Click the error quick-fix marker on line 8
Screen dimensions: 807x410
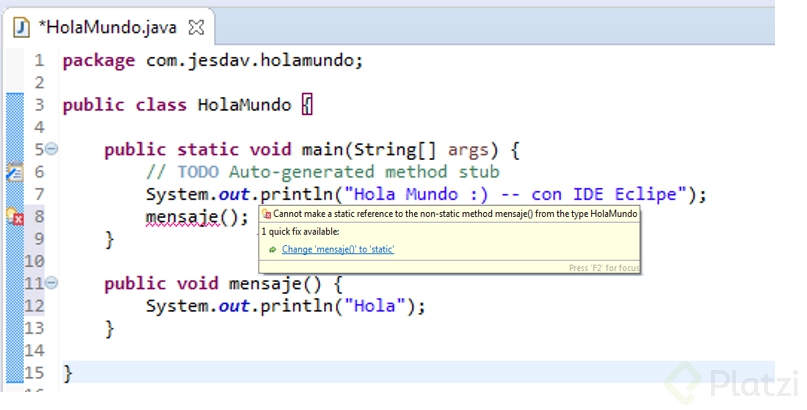(14, 216)
